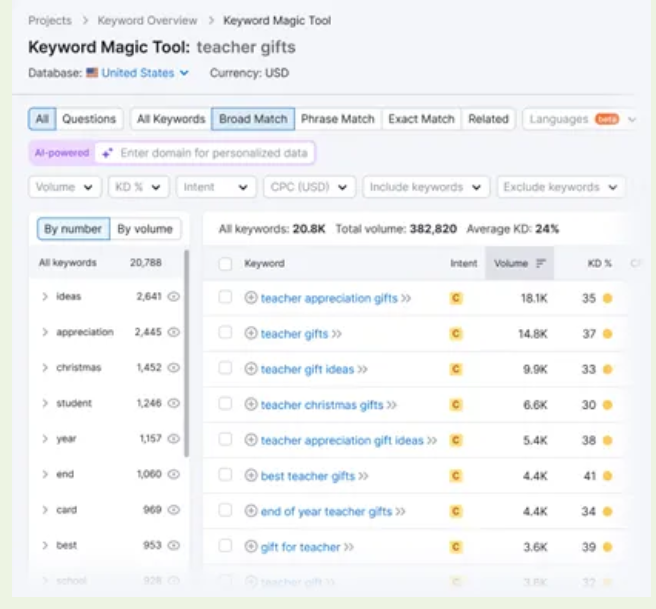Click plus icon beside teacher appreciation gifts

(251, 298)
